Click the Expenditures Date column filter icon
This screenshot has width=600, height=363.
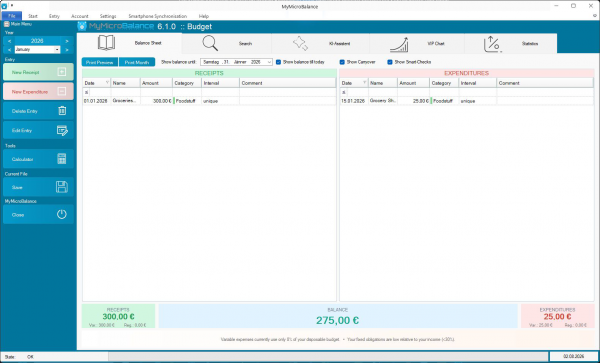point(364,83)
